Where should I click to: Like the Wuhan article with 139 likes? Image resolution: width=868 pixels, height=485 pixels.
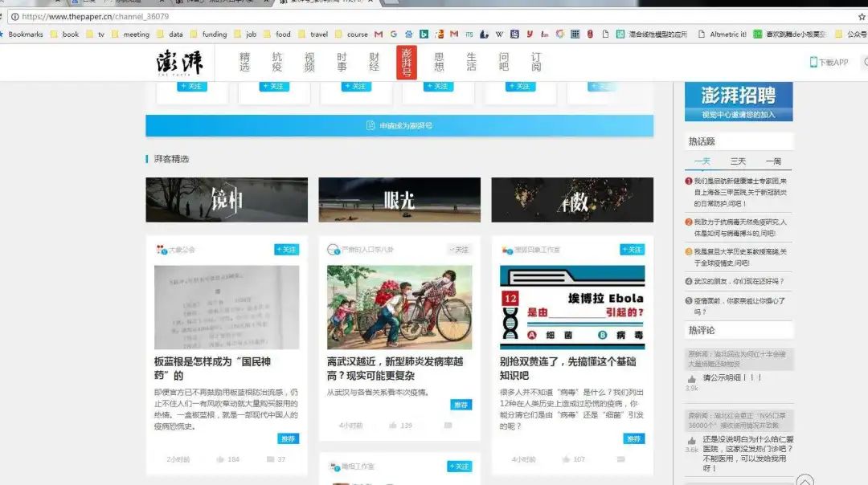(x=393, y=426)
